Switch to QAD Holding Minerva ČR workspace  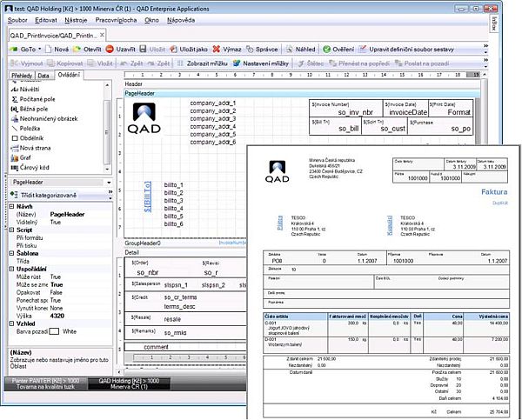pos(129,383)
